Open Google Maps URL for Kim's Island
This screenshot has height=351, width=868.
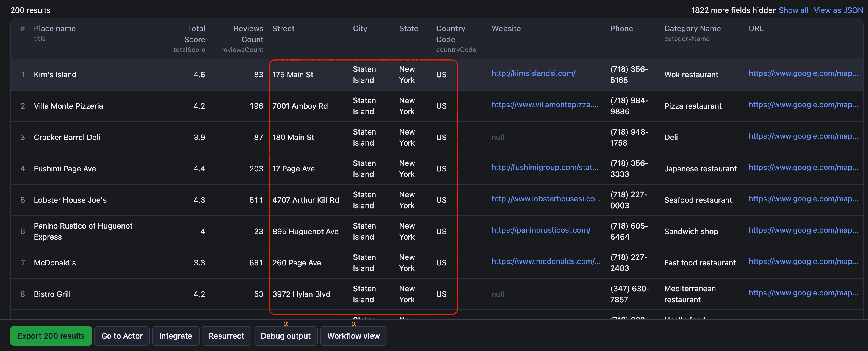point(803,73)
